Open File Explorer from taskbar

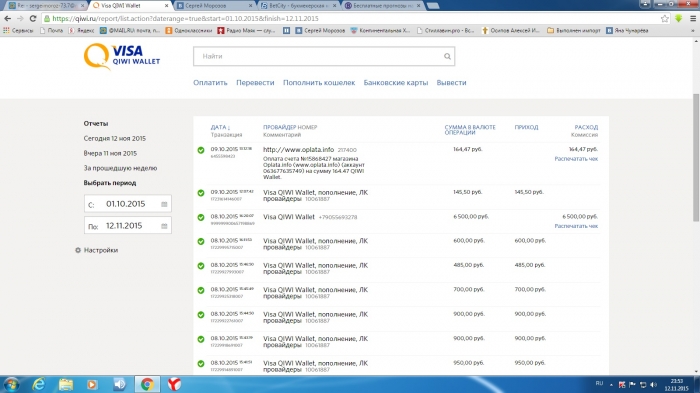(66, 384)
